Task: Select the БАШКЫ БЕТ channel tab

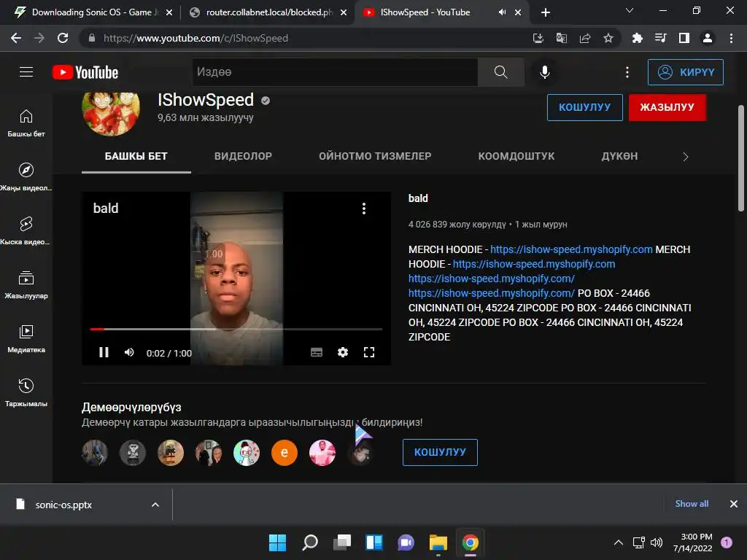Action: (136, 156)
